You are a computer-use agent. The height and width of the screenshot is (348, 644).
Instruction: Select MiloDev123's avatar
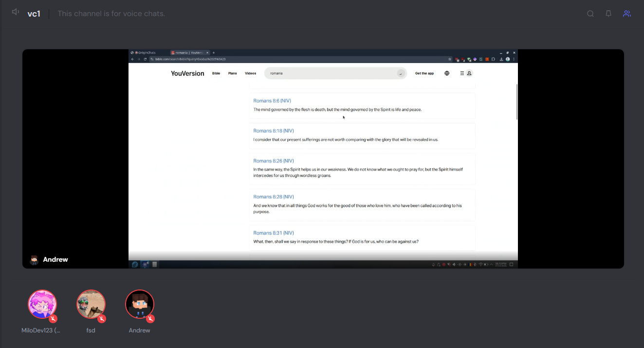[x=42, y=304]
